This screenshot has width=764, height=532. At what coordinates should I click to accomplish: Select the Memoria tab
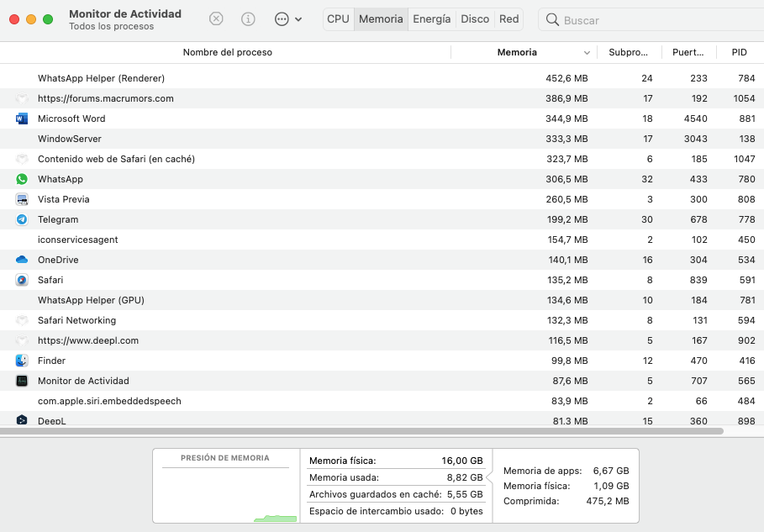pos(381,19)
